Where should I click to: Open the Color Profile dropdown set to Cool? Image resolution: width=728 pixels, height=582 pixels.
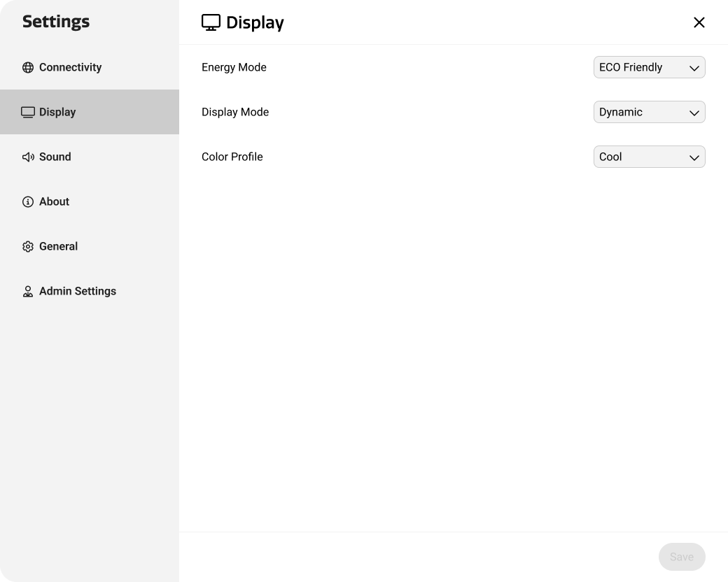[649, 157]
